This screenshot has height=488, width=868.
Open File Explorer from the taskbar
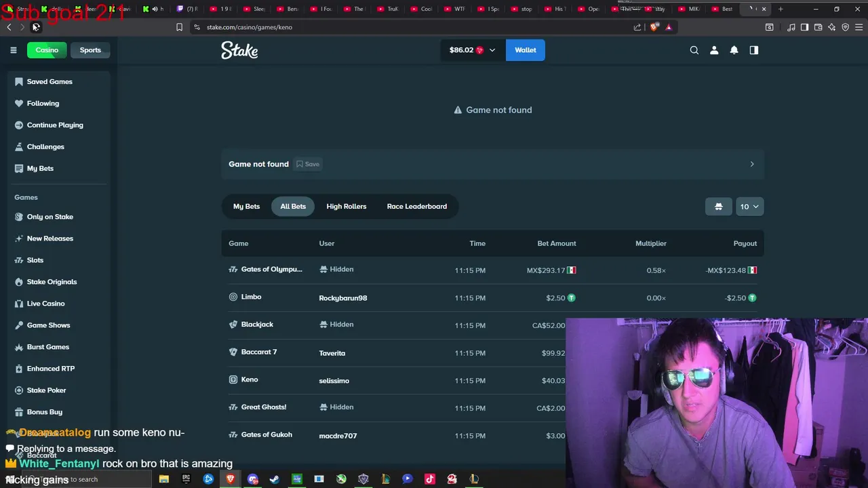[163, 479]
